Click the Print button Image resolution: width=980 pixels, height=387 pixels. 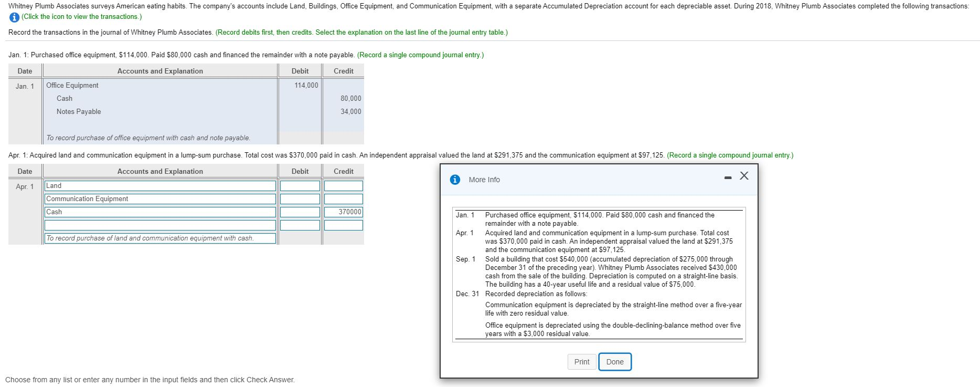(x=582, y=362)
